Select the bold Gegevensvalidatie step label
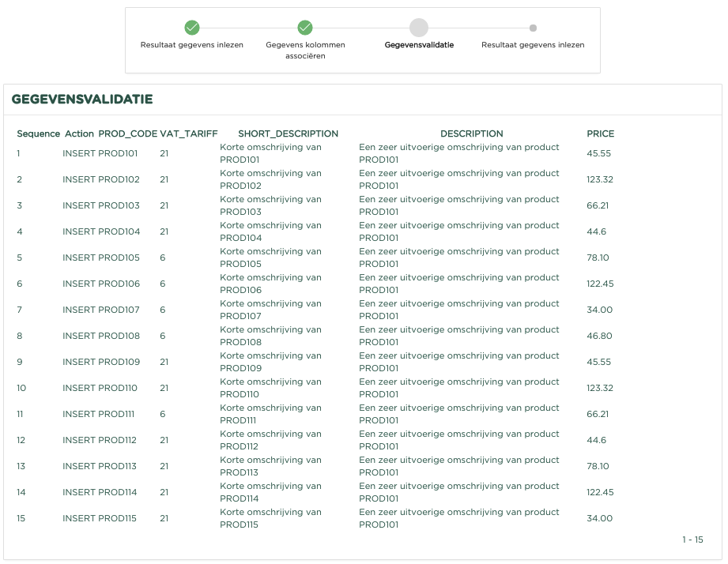Viewport: 728px width, 564px height. [x=419, y=45]
